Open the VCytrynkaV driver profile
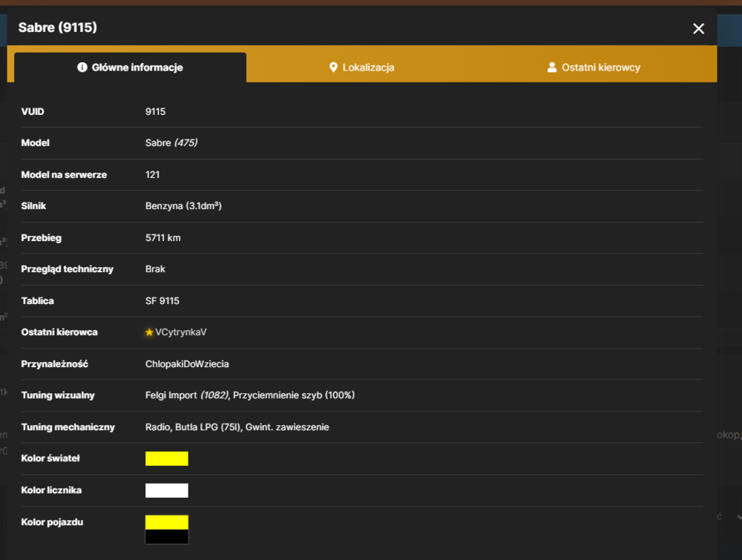This screenshot has height=560, width=742. click(181, 332)
